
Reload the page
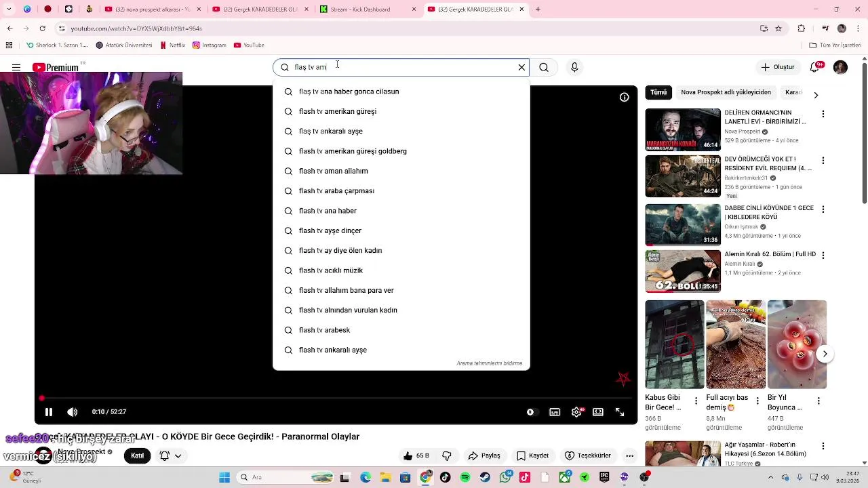[43, 28]
